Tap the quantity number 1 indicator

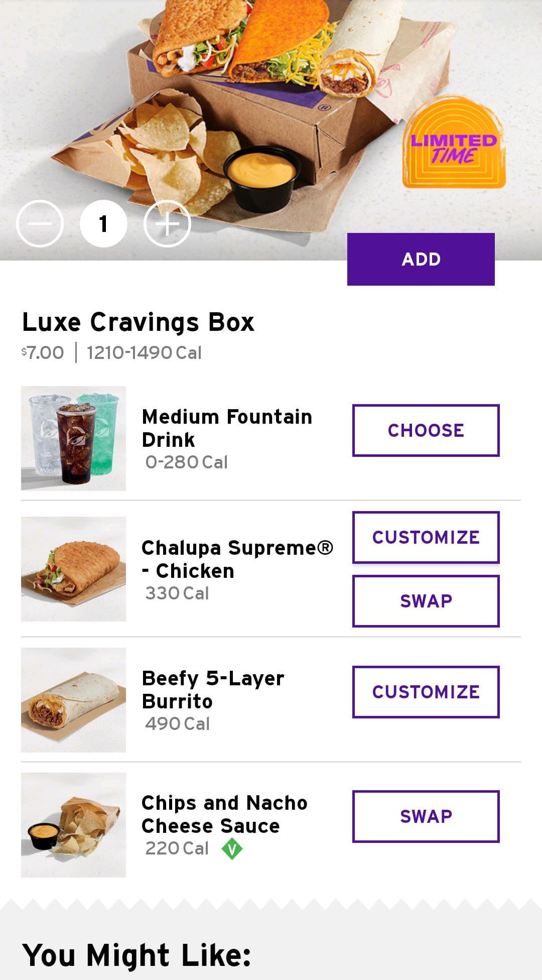point(103,224)
